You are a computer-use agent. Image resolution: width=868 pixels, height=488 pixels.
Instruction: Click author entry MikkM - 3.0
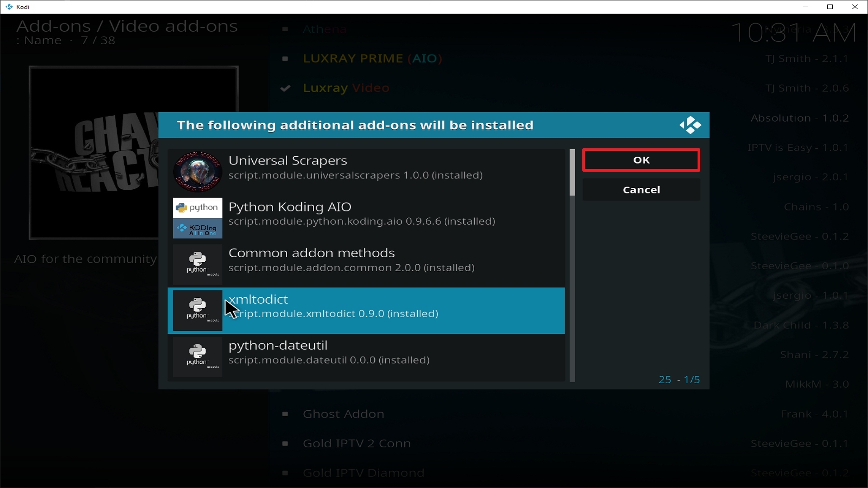tap(817, 385)
